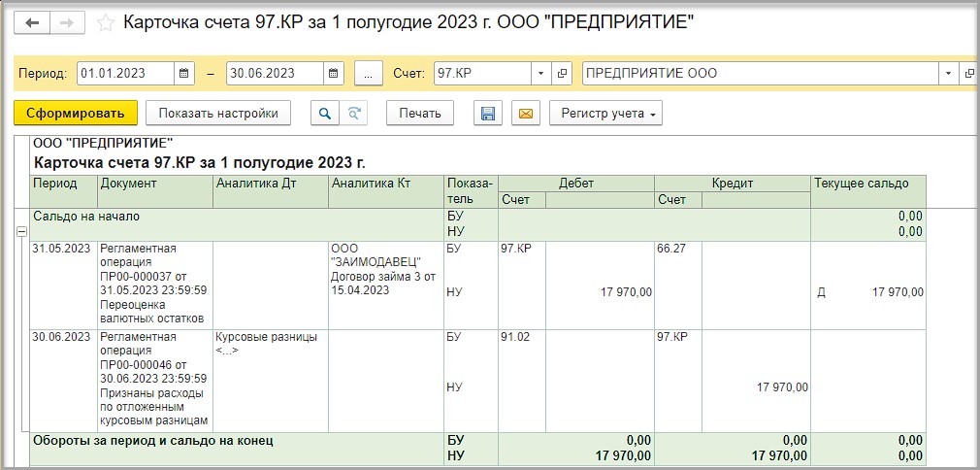The width and height of the screenshot is (980, 470).
Task: Collapse the report group with the minus box
Action: pos(21,231)
